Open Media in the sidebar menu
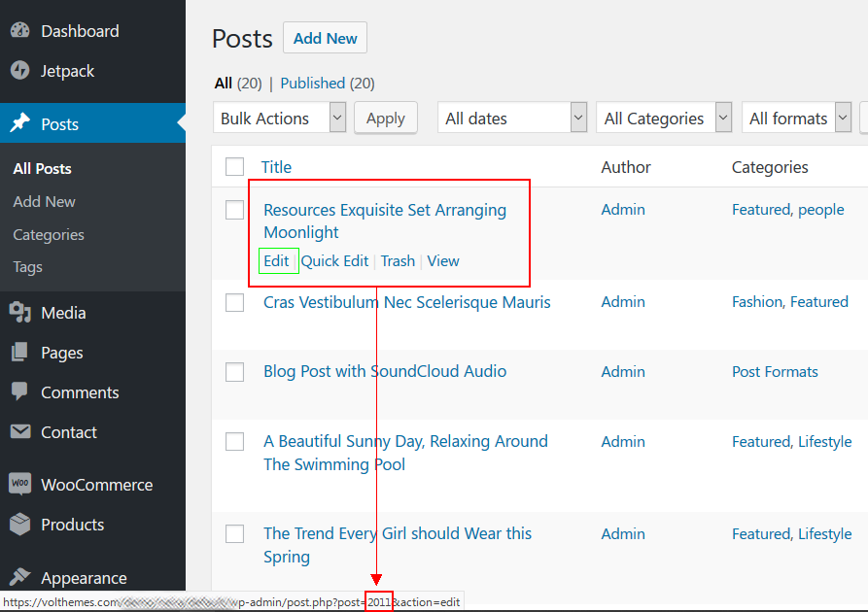Image resolution: width=868 pixels, height=612 pixels. click(x=63, y=313)
